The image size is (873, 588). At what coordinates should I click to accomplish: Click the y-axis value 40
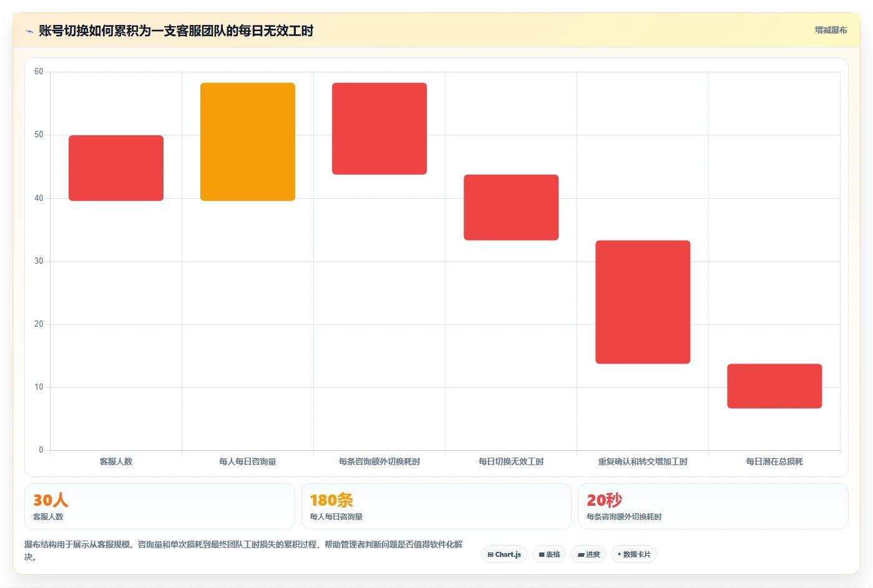[39, 198]
